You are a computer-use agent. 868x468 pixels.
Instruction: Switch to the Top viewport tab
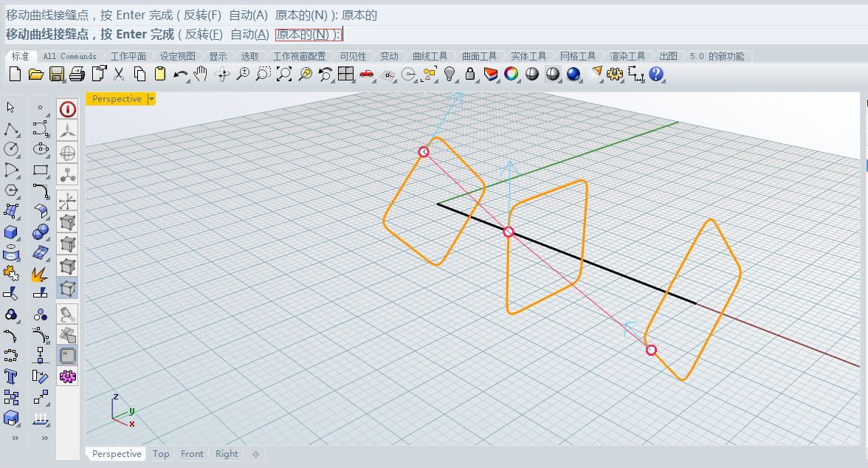(161, 454)
